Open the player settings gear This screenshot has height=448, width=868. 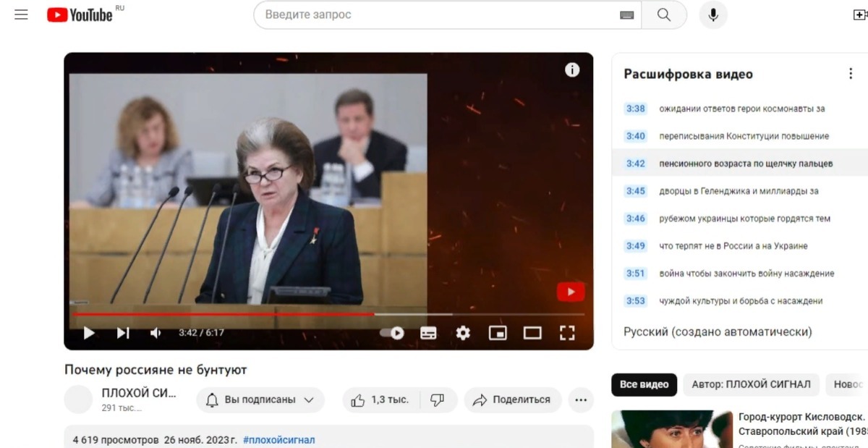click(x=463, y=333)
